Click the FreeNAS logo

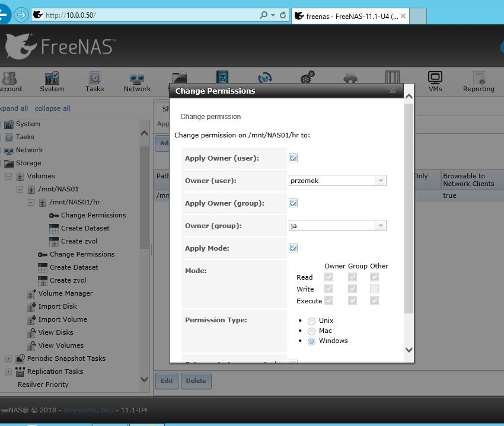[59, 46]
